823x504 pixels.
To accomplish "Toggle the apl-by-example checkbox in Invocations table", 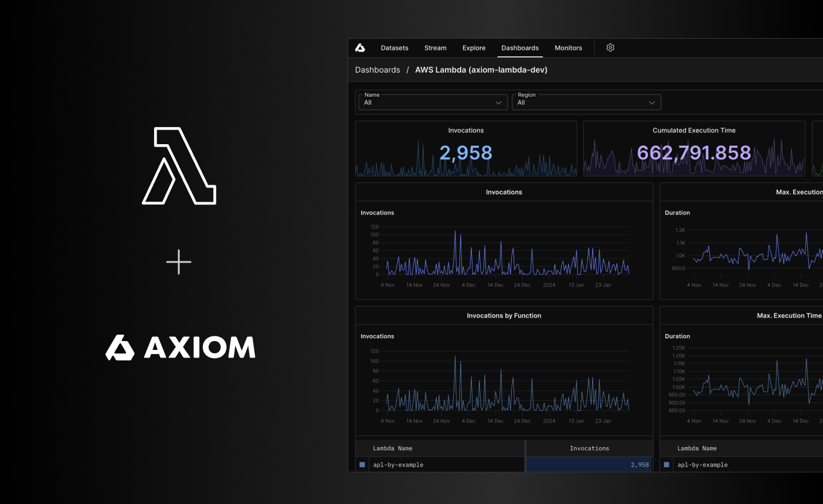I will [362, 464].
